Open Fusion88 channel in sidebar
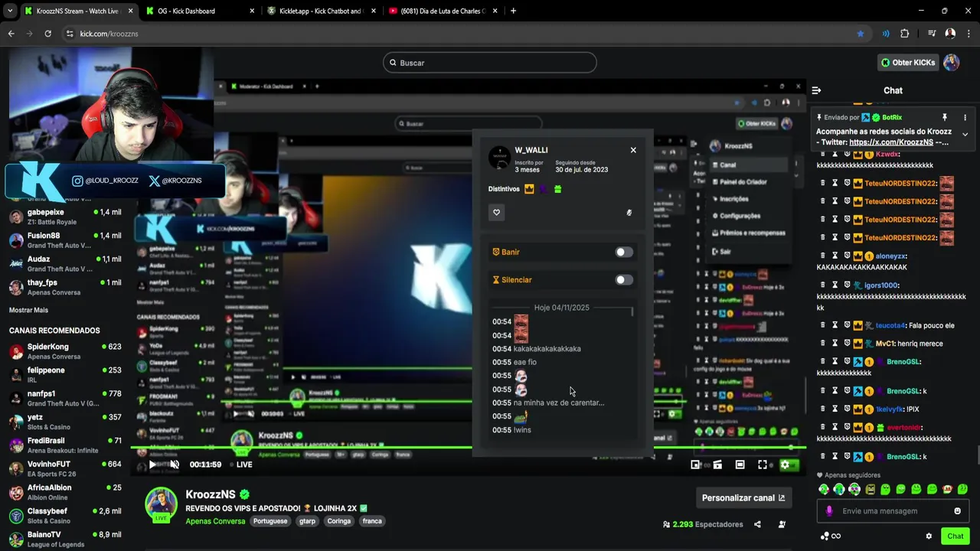 tap(66, 240)
